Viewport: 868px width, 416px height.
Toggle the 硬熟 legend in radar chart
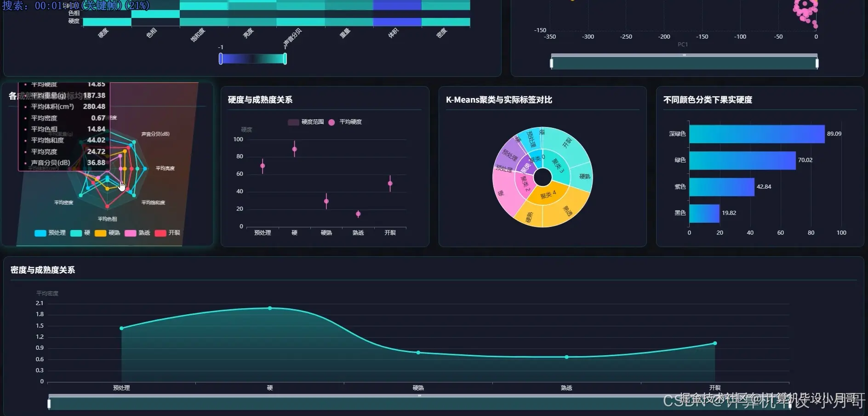(107, 233)
